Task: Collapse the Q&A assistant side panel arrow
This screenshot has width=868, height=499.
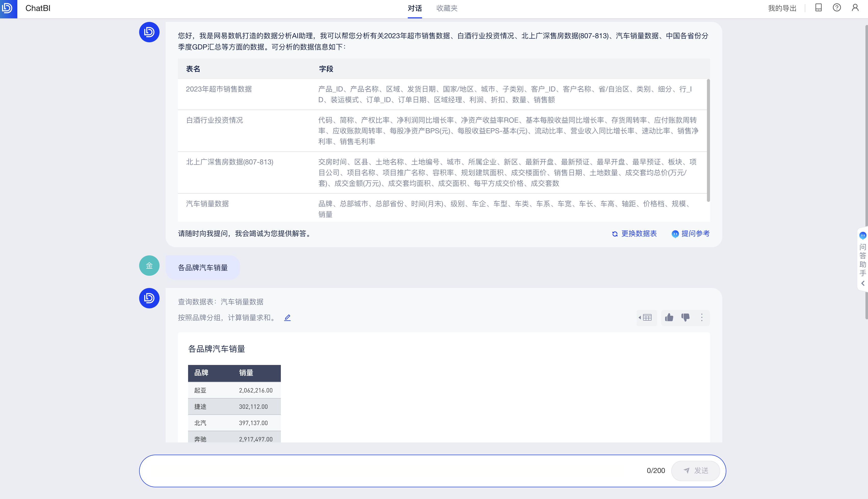Action: 862,283
